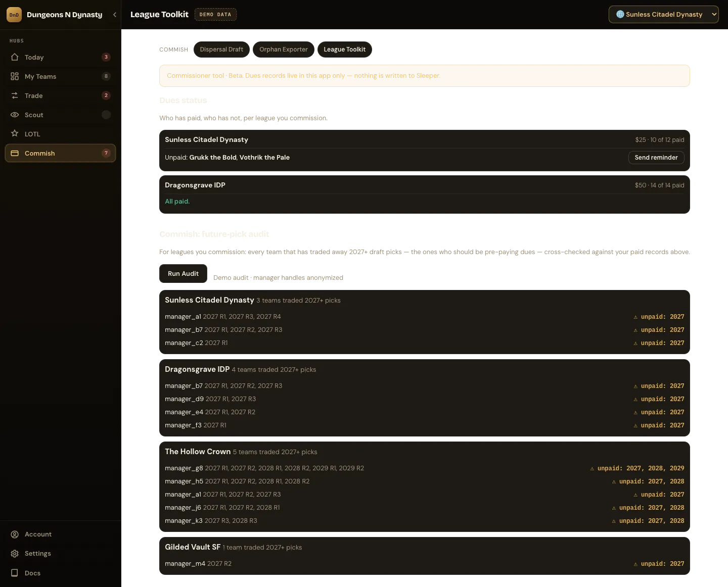This screenshot has height=587, width=728.
Task: Open the Trade arrows icon
Action: click(x=15, y=95)
